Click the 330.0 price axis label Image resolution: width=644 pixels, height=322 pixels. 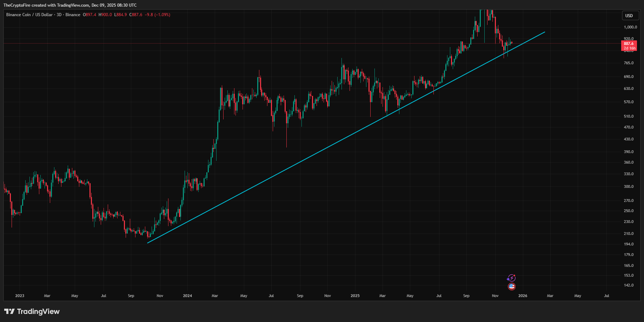(x=629, y=174)
